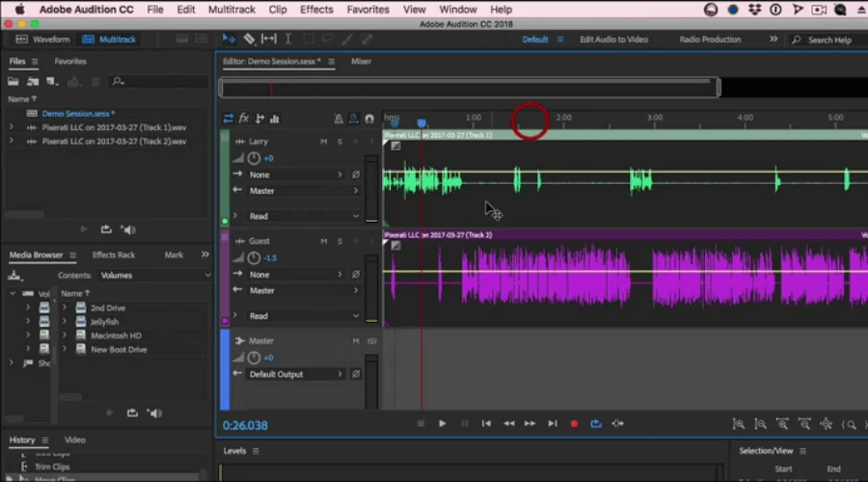
Task: Open the Favorites tab
Action: coord(70,62)
